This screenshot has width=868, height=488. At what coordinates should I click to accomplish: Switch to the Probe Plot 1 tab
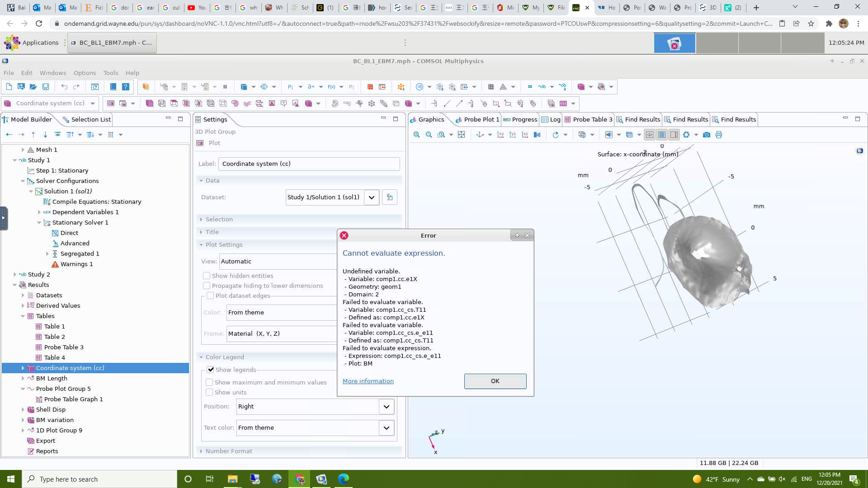coord(481,119)
